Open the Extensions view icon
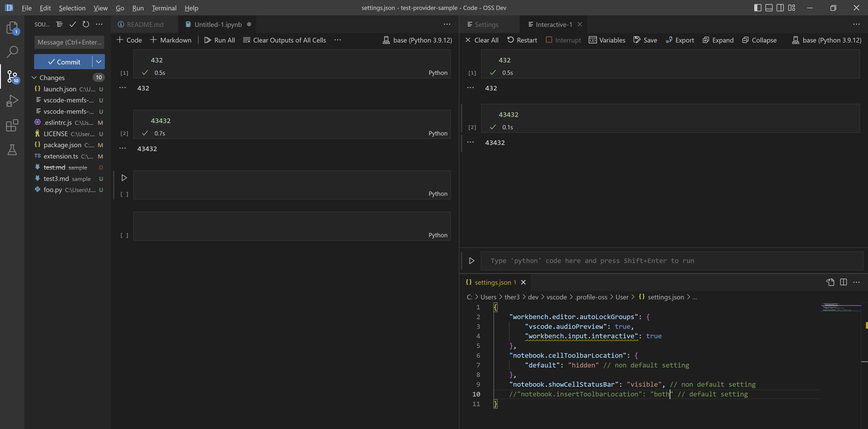 12,125
